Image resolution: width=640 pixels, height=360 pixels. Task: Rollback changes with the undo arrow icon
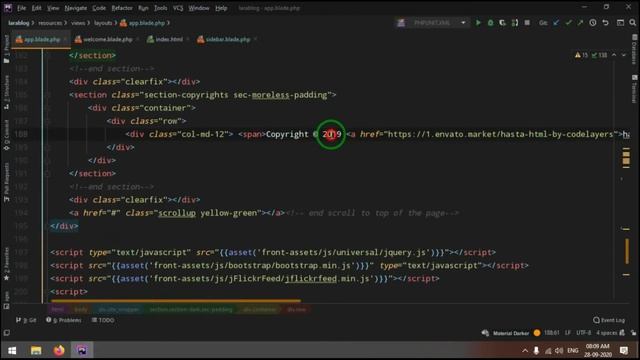(x=605, y=23)
